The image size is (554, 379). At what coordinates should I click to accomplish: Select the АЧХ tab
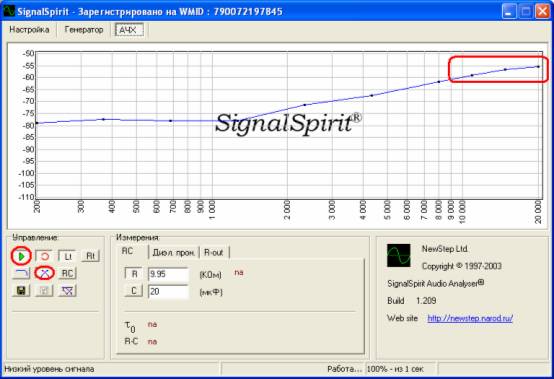tap(129, 30)
